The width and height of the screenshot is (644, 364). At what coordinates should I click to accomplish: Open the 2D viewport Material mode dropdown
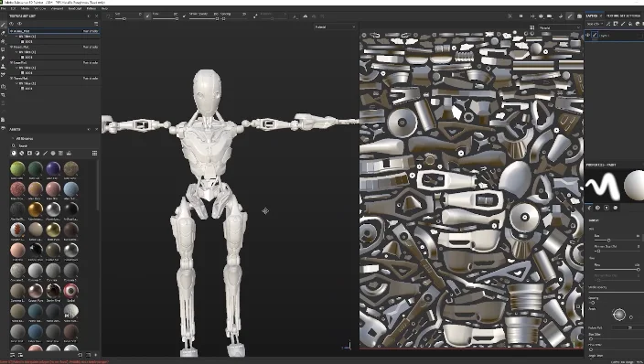[559, 27]
